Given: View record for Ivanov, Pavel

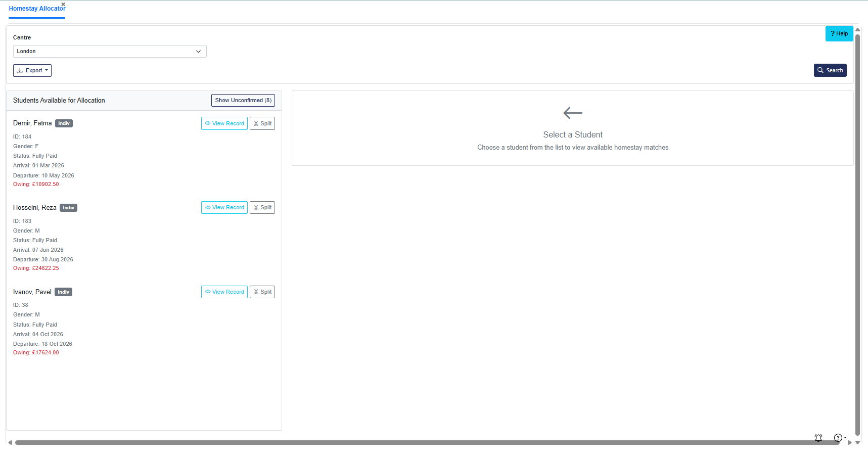Looking at the screenshot, I should point(224,292).
